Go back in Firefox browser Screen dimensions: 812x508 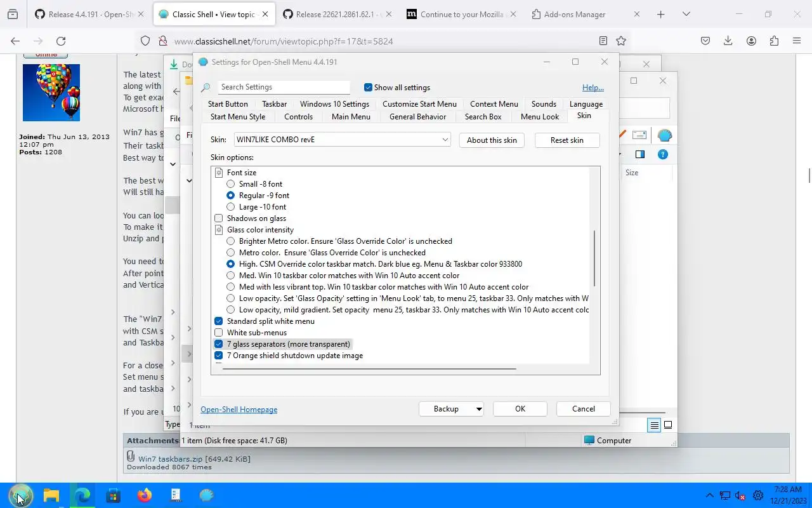(15, 41)
